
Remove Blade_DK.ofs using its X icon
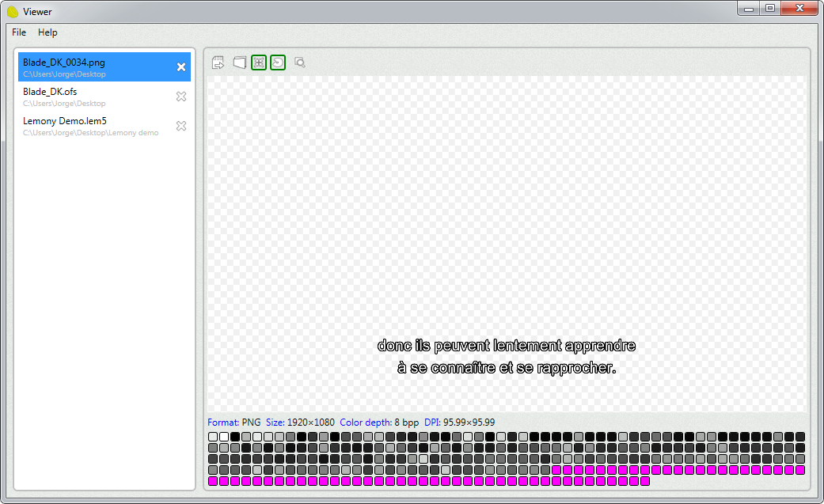[181, 97]
